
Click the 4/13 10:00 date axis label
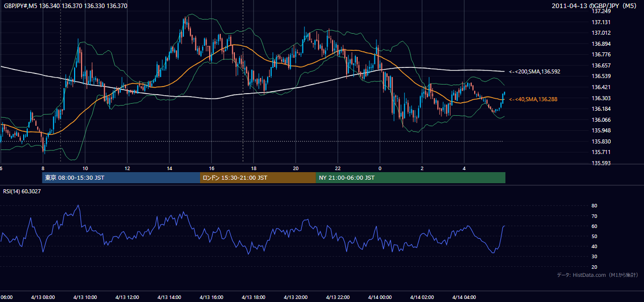pos(85,297)
